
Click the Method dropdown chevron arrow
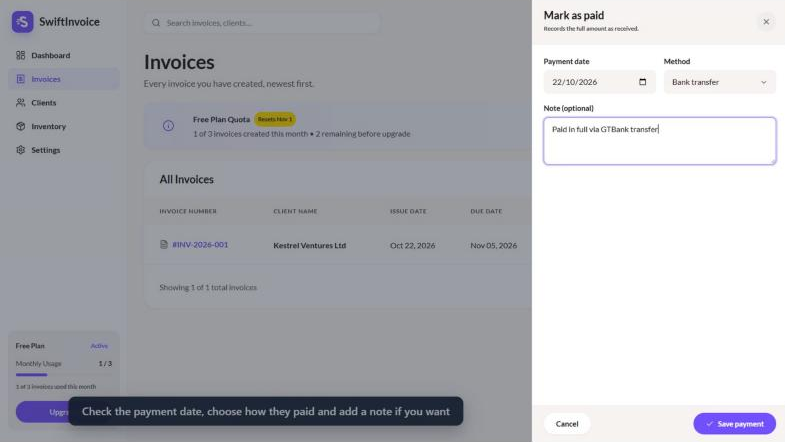pyautogui.click(x=763, y=83)
